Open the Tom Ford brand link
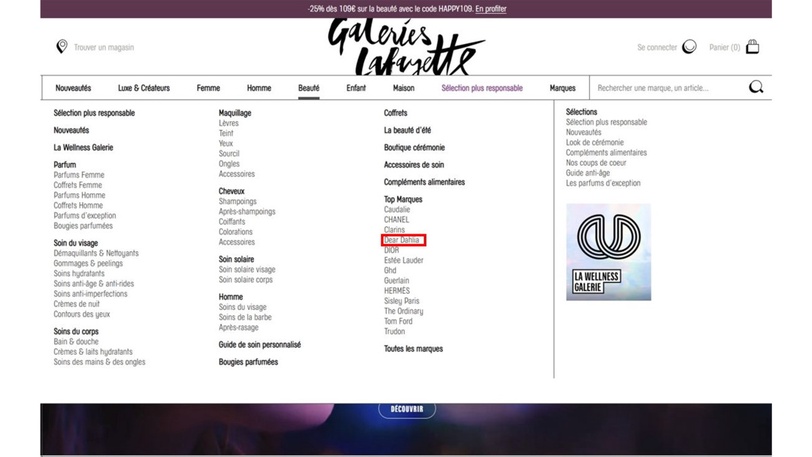 coord(398,321)
